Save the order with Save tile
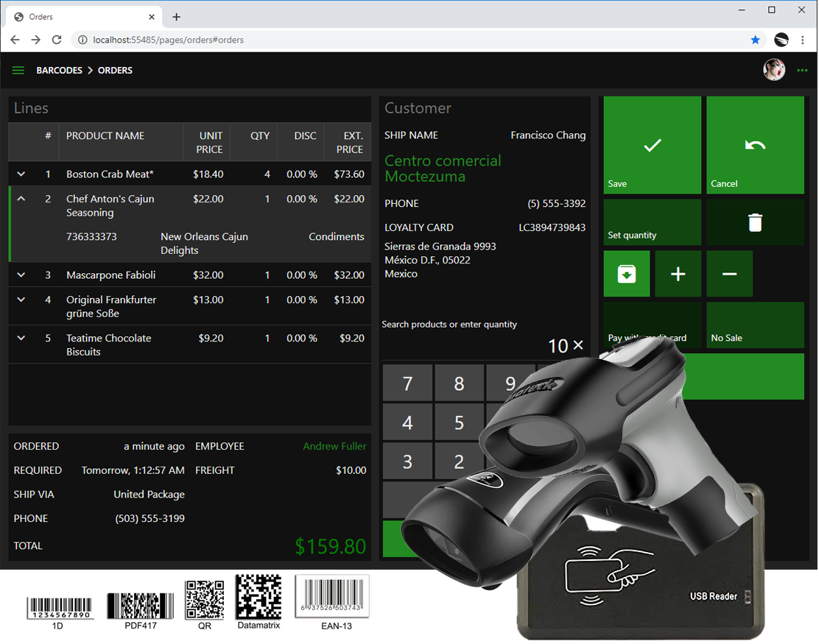This screenshot has height=644, width=819. pos(652,146)
